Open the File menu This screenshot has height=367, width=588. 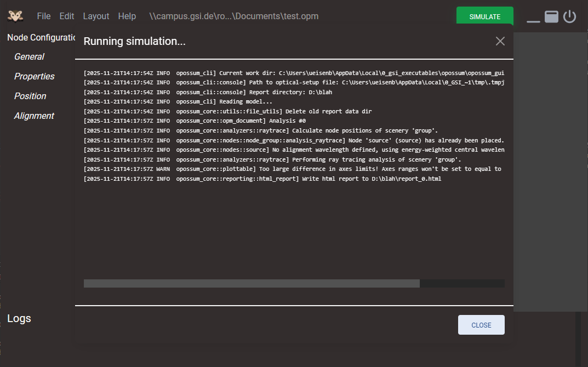click(43, 16)
